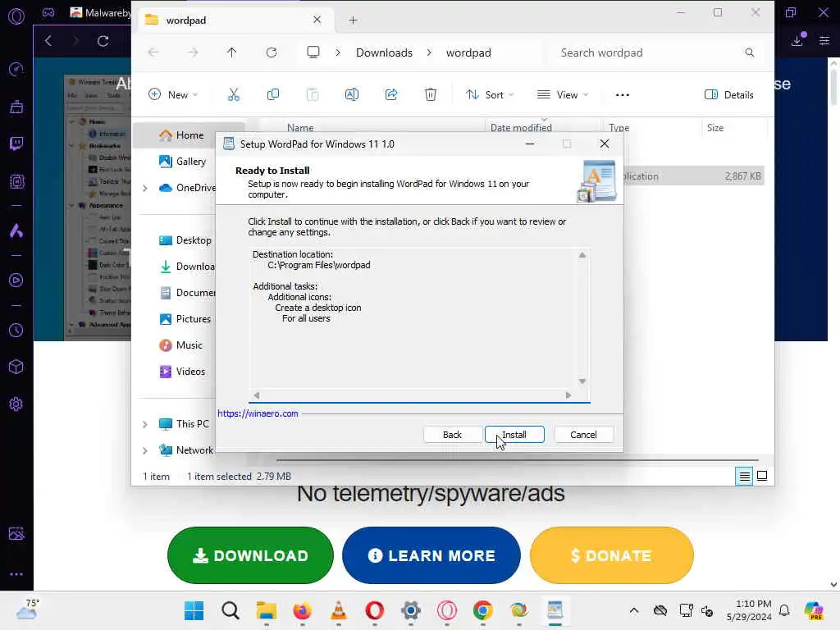This screenshot has height=630, width=840.
Task: Go back in File Explorer
Action: pyautogui.click(x=153, y=52)
